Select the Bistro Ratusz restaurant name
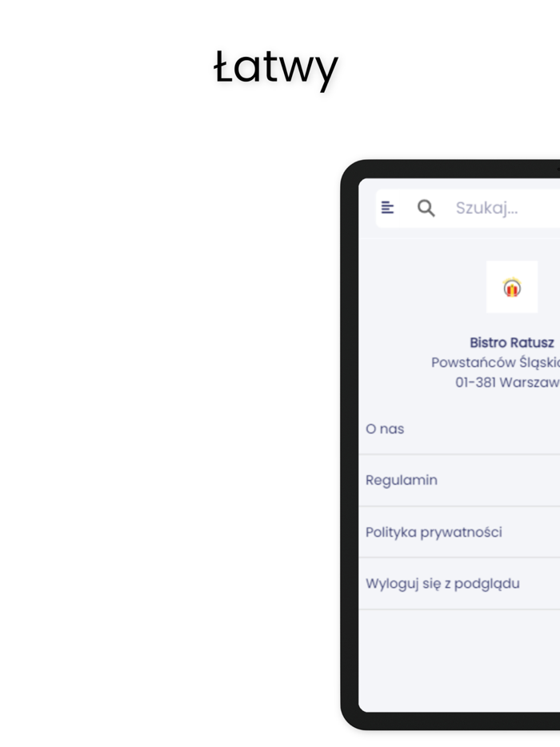Image resolution: width=560 pixels, height=747 pixels. (512, 342)
